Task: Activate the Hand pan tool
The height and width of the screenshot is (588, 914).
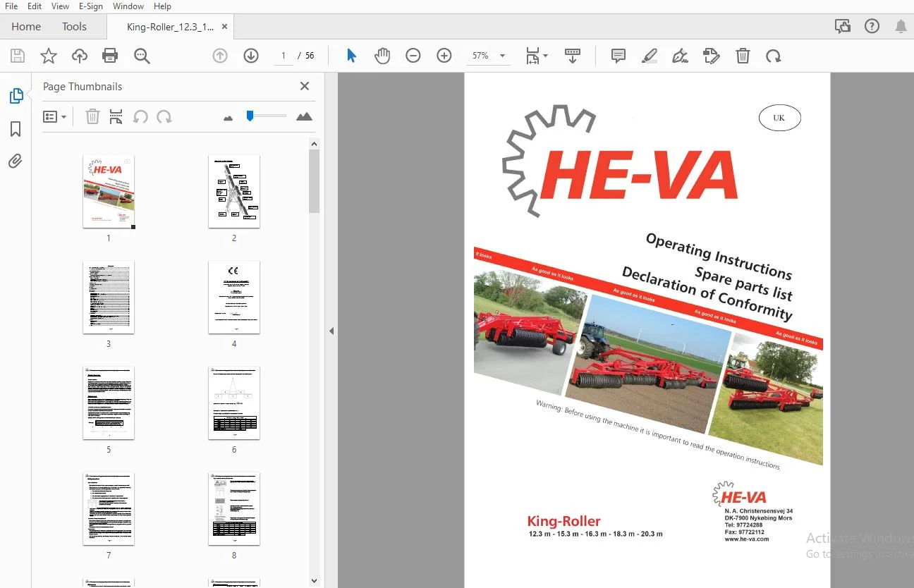Action: pos(382,56)
